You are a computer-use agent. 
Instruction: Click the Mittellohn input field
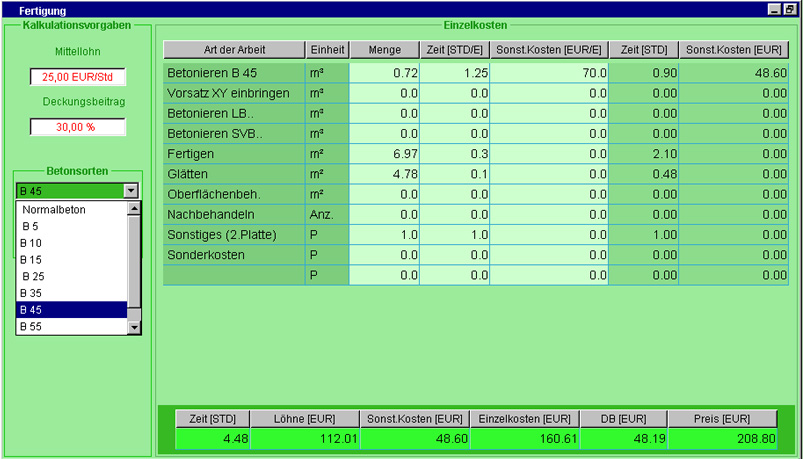77,77
